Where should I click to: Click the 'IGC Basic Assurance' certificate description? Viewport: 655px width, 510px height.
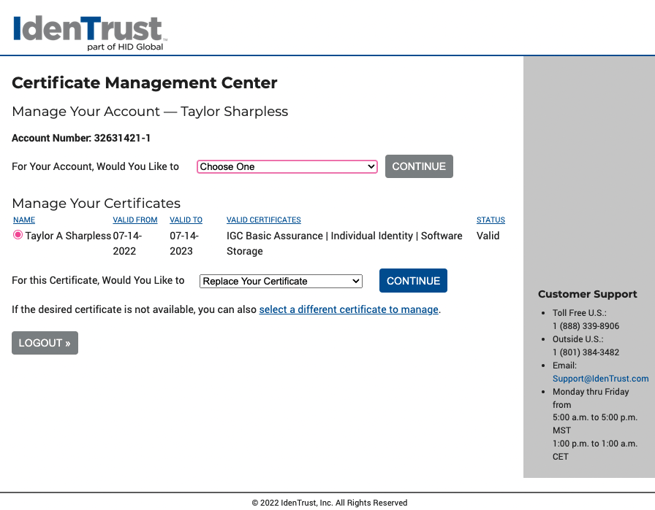[x=344, y=244]
